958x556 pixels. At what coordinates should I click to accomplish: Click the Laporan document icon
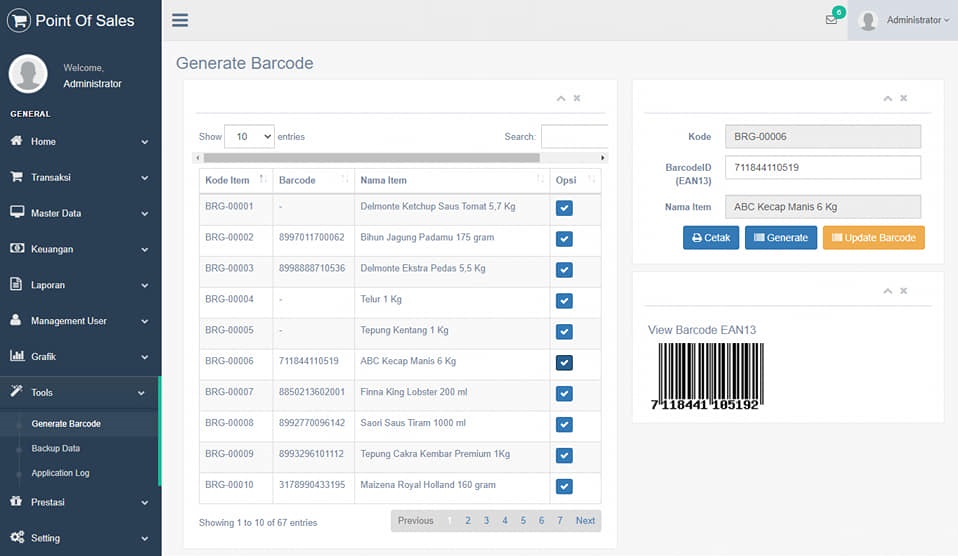coord(16,283)
